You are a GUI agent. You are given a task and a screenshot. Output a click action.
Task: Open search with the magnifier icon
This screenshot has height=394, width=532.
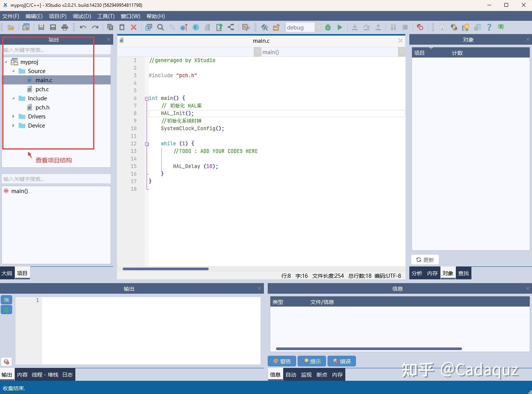click(161, 27)
